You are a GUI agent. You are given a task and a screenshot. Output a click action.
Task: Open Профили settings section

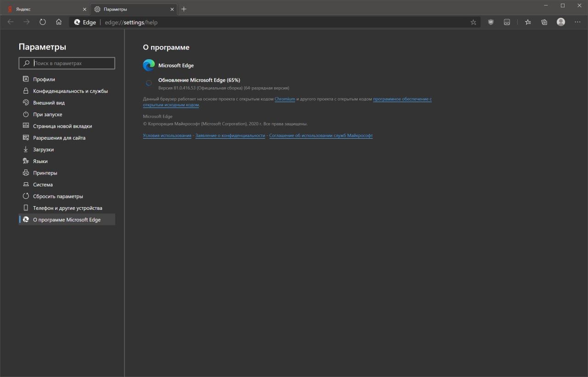pos(67,79)
